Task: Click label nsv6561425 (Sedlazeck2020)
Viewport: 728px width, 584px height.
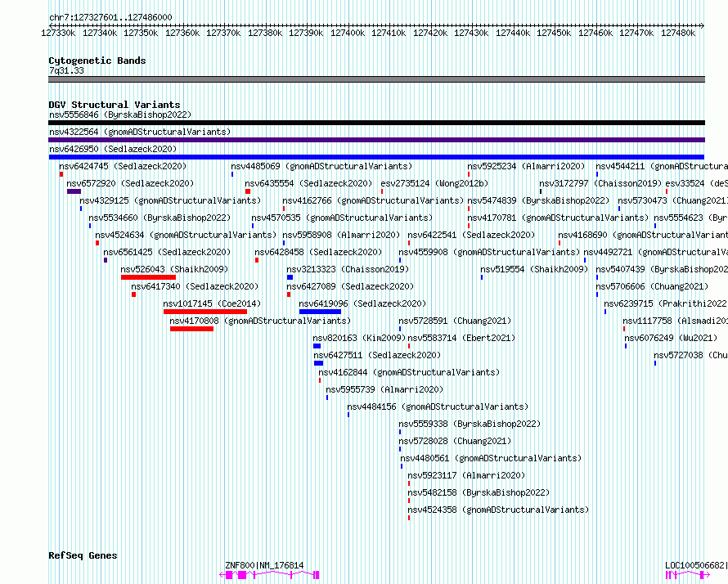Action: coord(167,252)
